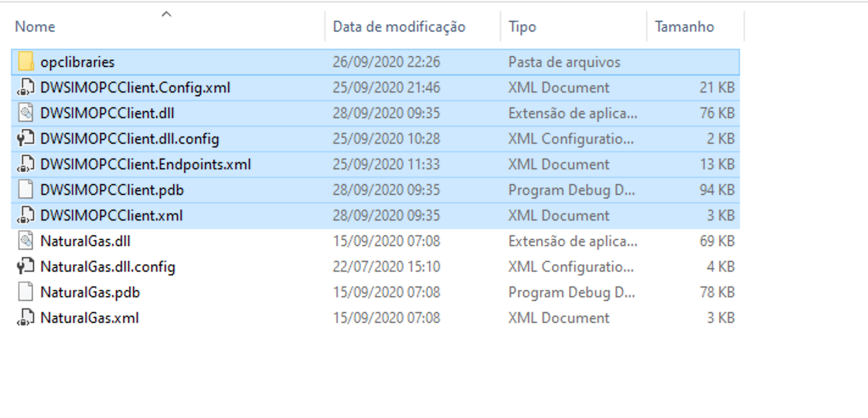Select the file name DWSIMOPCClient.Endpoints.xml
The height and width of the screenshot is (418, 868).
pos(146,165)
